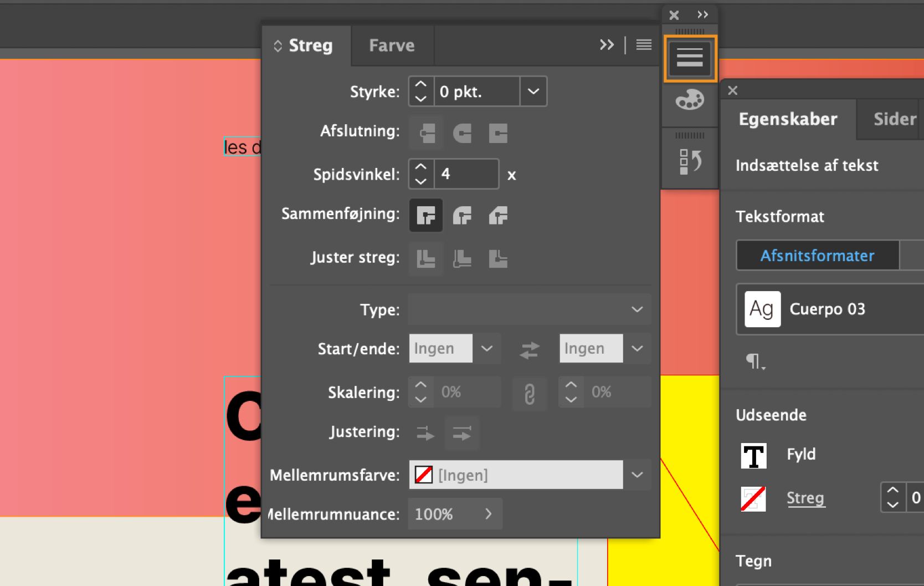Click the "Tekstformat" section heading

click(779, 216)
